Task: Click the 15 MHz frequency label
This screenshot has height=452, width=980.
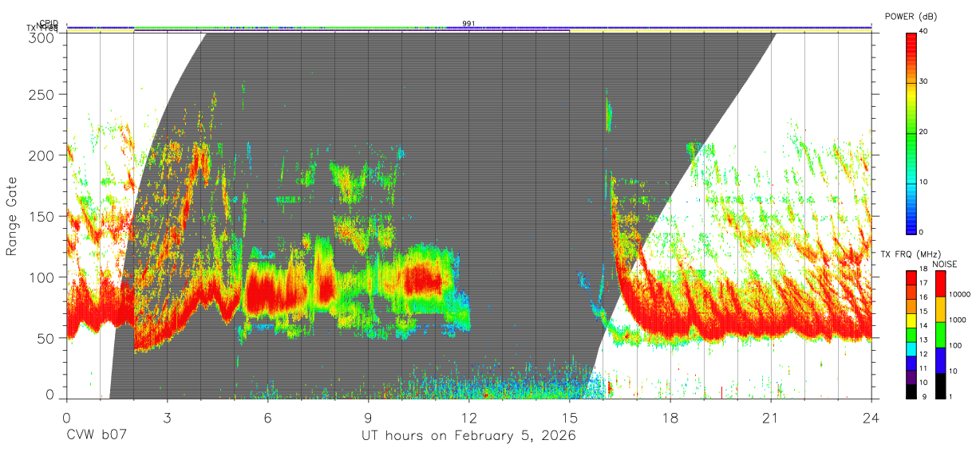Action: click(x=925, y=311)
